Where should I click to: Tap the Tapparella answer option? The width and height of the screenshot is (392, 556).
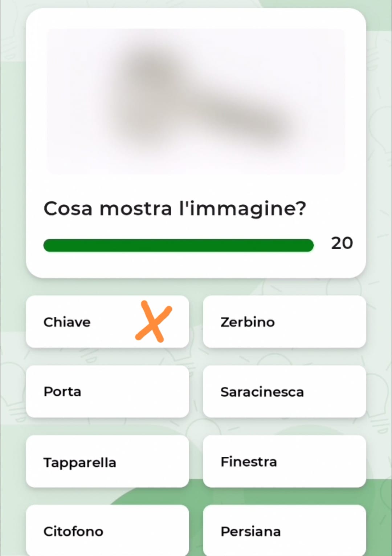click(107, 462)
